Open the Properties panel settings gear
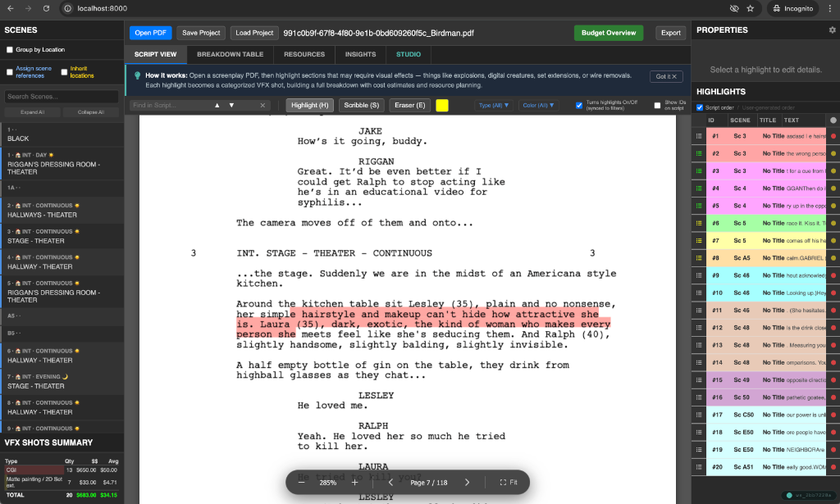This screenshot has height=504, width=840. [x=832, y=30]
